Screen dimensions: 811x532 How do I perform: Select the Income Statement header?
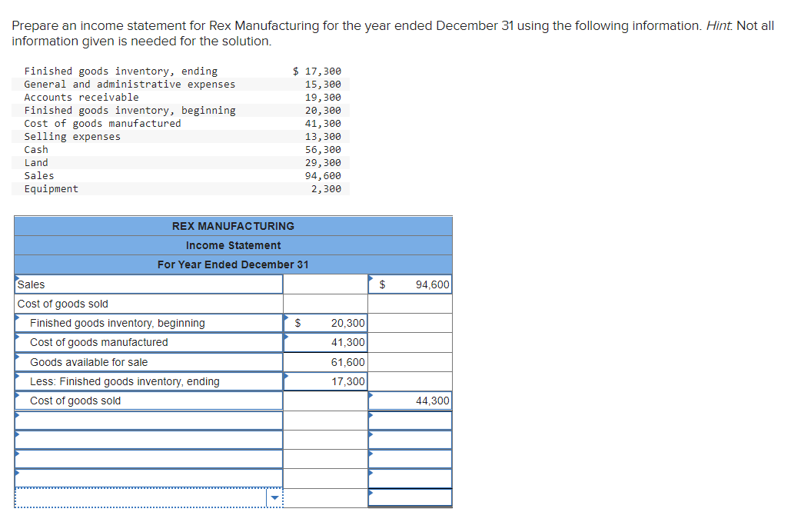coord(233,245)
